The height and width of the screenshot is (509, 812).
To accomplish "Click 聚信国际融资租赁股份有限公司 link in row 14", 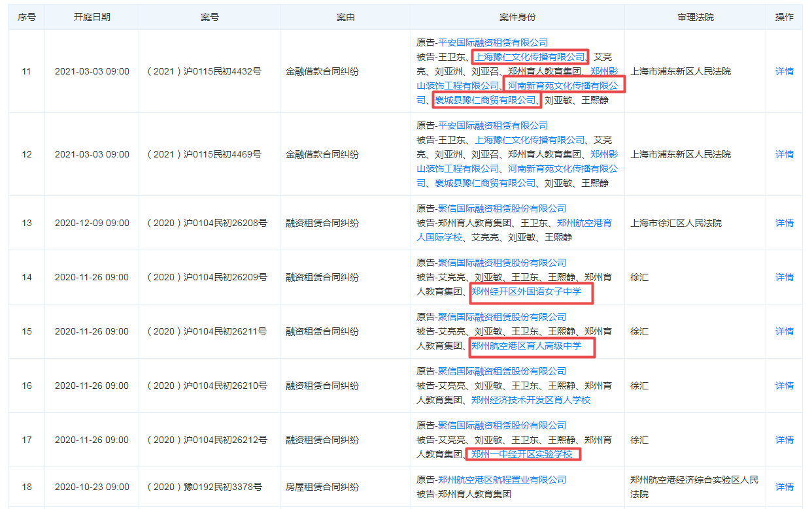I will click(502, 263).
